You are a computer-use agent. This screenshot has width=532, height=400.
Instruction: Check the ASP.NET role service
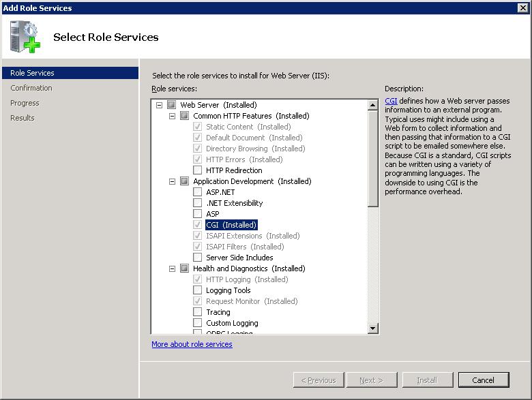pos(198,192)
